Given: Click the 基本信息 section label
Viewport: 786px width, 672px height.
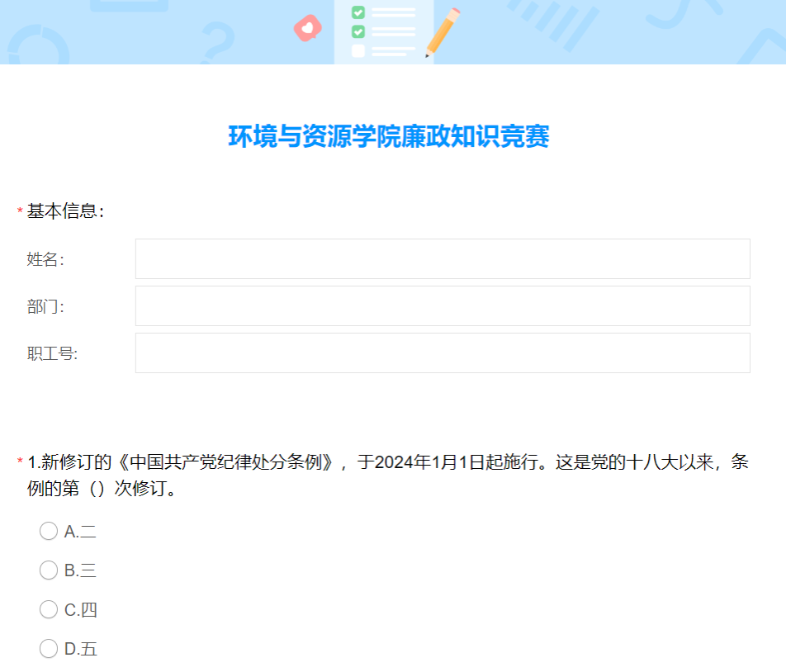Looking at the screenshot, I should (66, 211).
